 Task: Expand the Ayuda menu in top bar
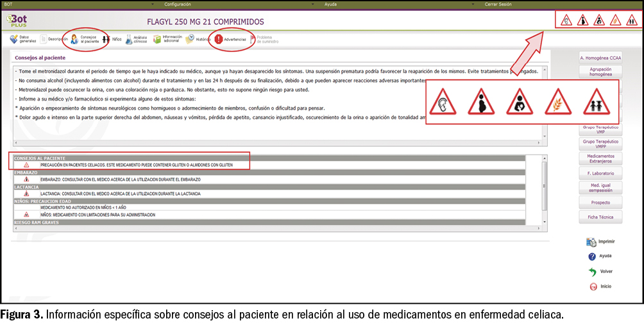click(x=331, y=4)
